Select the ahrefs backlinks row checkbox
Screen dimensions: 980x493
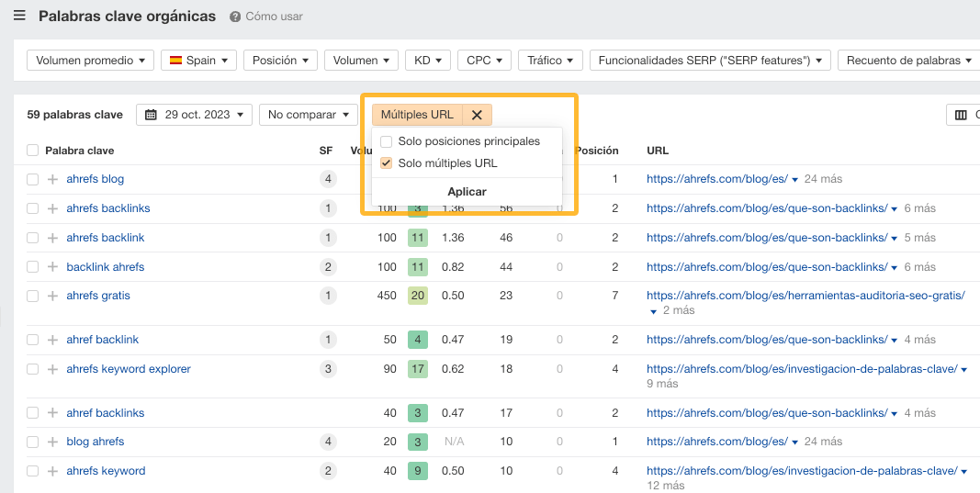click(x=33, y=208)
